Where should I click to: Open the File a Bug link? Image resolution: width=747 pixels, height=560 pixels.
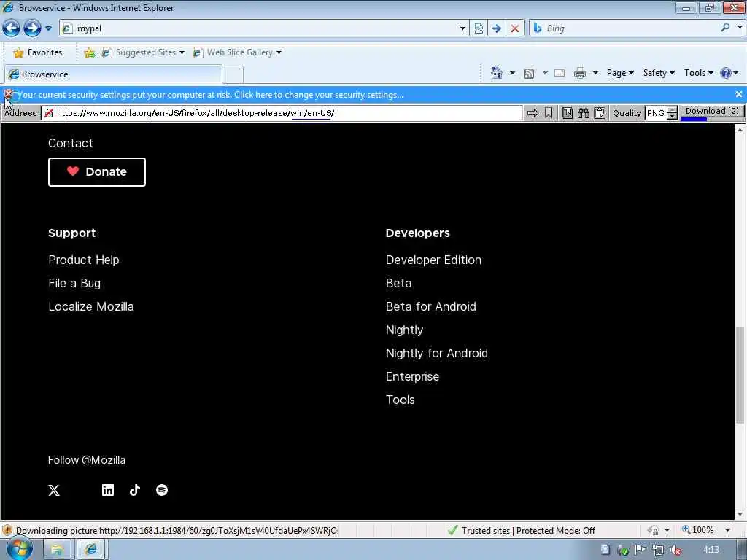pos(74,284)
